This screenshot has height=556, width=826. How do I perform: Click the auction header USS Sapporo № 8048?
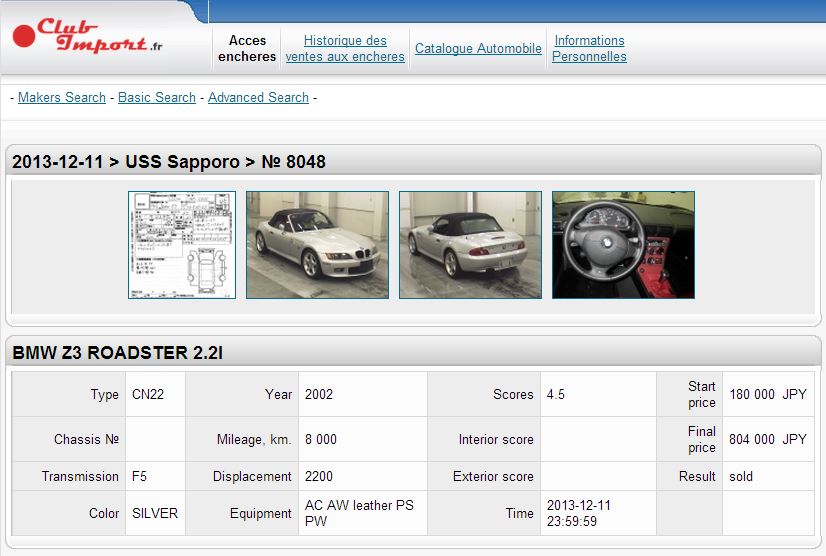(169, 162)
